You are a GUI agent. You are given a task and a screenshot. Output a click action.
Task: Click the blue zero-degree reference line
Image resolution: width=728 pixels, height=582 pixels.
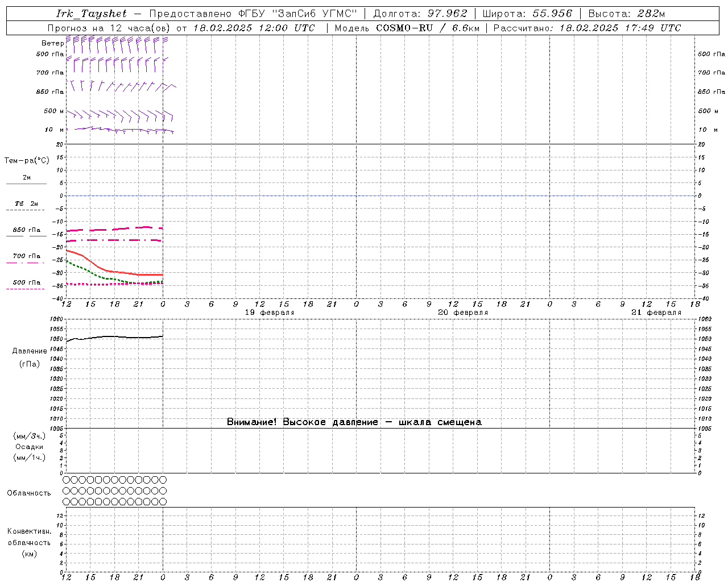coord(380,196)
